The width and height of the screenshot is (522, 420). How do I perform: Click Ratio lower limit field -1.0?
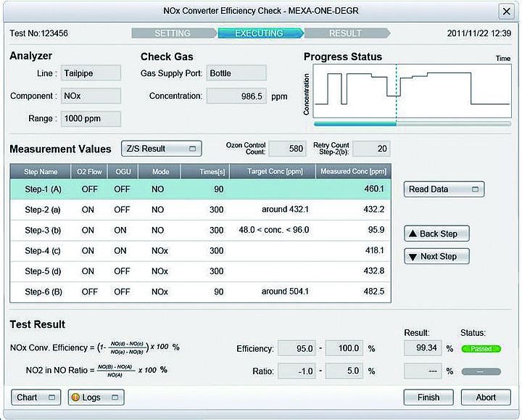pyautogui.click(x=297, y=371)
